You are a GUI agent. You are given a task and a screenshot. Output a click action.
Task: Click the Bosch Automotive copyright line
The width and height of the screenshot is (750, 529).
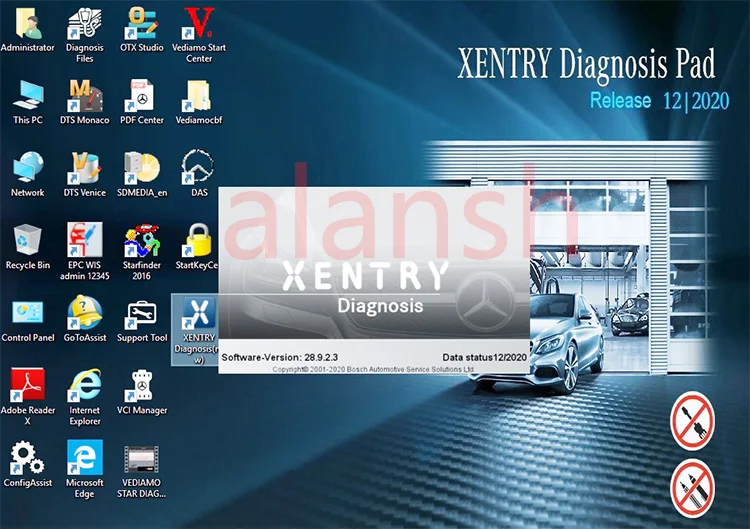point(374,369)
